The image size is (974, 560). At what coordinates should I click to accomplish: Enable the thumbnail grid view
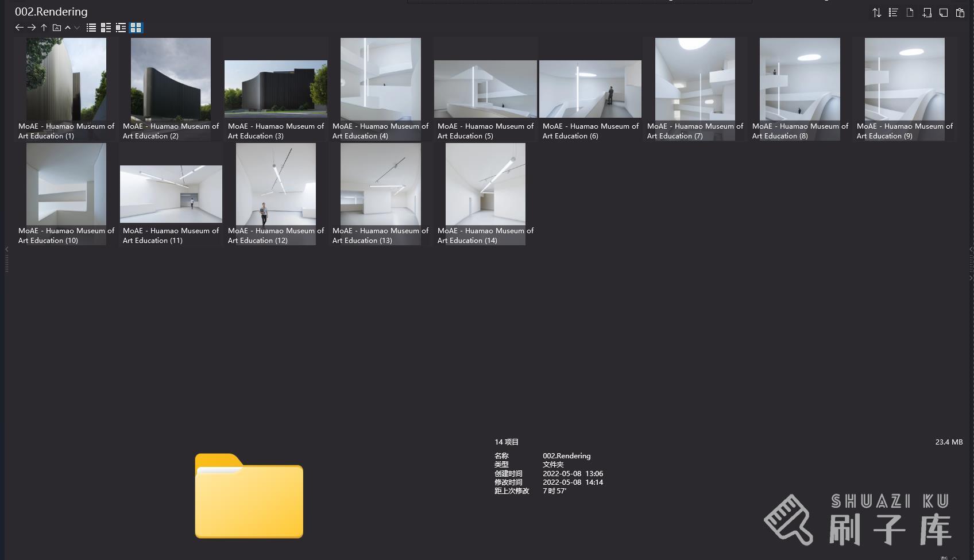pos(136,28)
